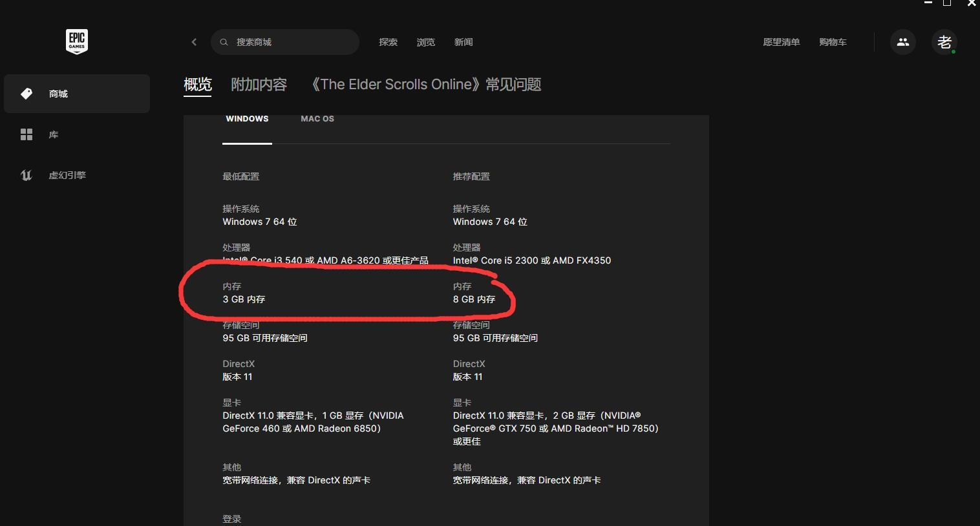980x526 pixels.
Task: Minimize the Epic Games launcher window
Action: [928, 3]
